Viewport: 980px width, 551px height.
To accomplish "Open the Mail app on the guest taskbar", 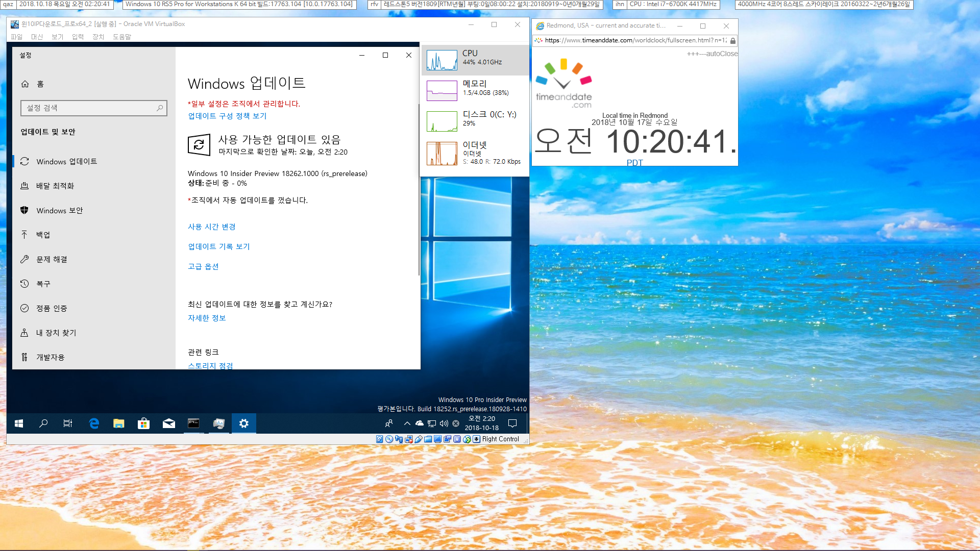I will tap(169, 423).
